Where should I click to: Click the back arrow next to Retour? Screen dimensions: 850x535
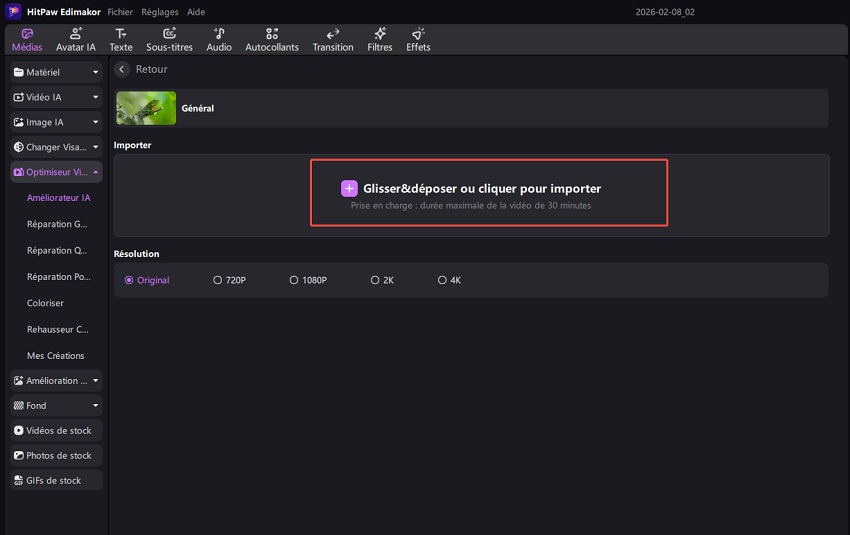coord(122,69)
